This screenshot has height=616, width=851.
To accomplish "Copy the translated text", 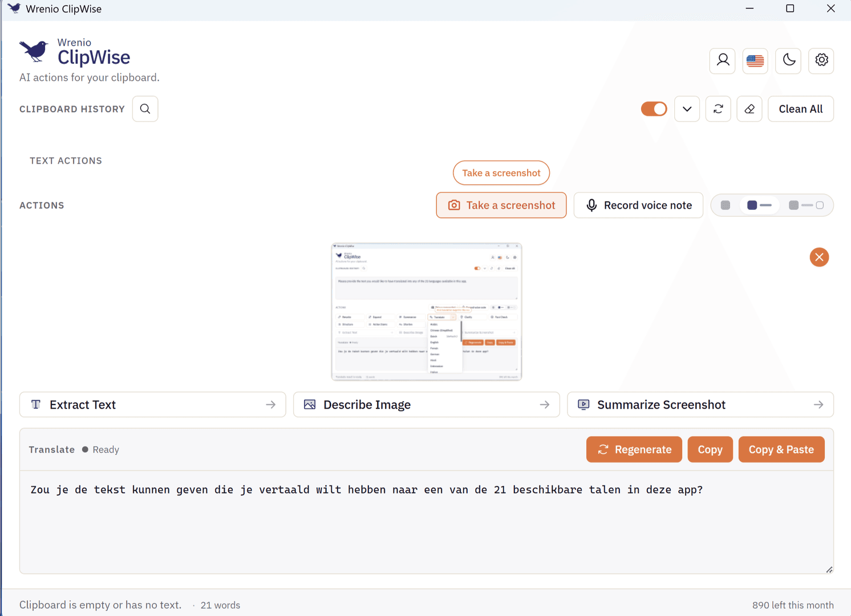I will tap(710, 449).
